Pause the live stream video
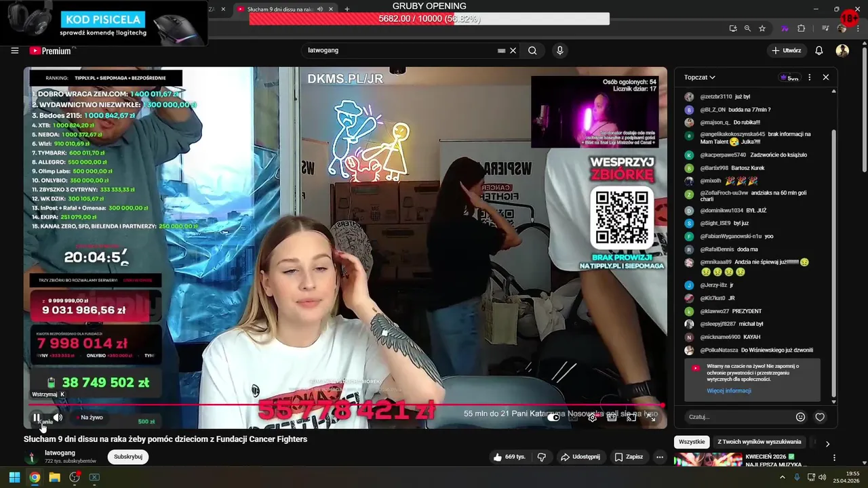The image size is (868, 488). [37, 418]
